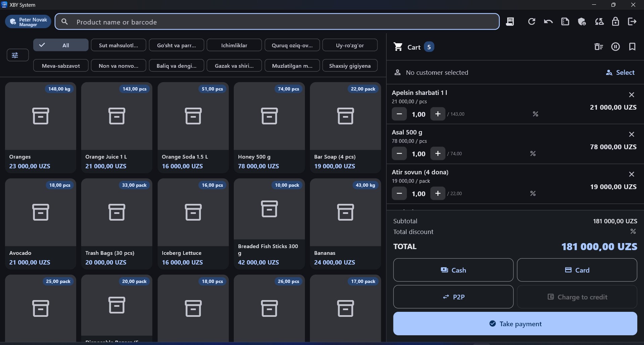Add Iceberg Lettuce product card
This screenshot has width=644, height=345.
tap(193, 224)
